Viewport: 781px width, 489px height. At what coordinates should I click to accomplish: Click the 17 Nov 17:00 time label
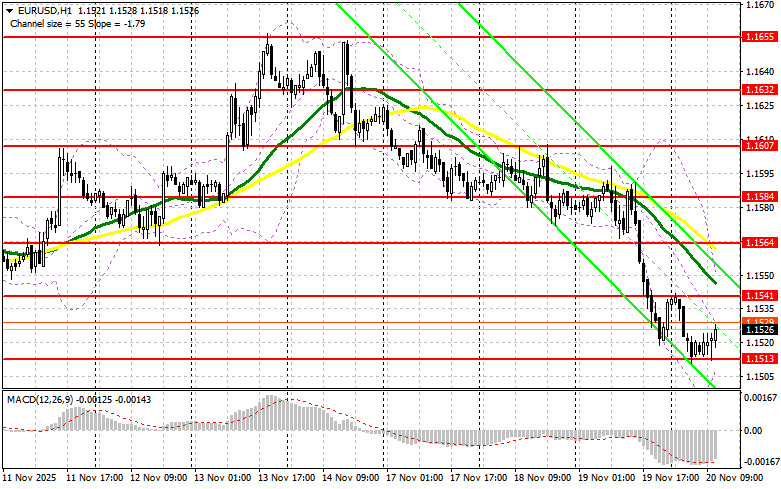[479, 478]
